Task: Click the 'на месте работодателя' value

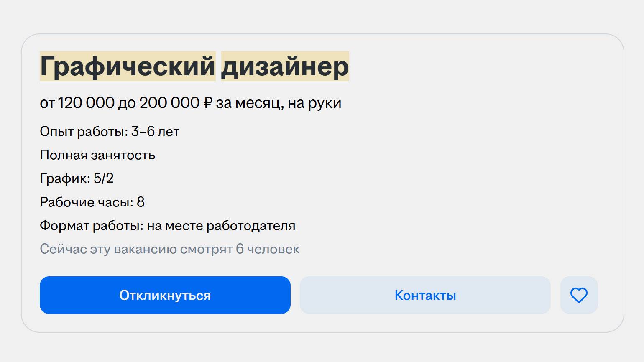Action: click(221, 226)
